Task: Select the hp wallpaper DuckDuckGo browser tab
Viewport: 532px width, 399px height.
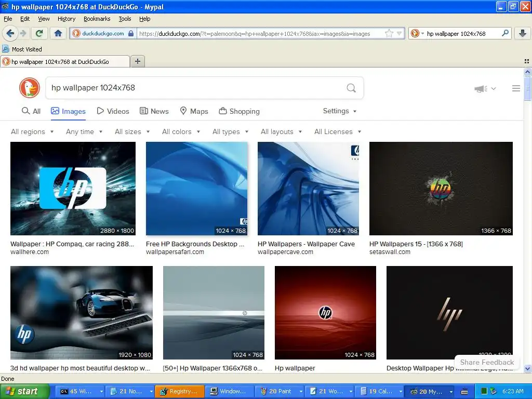Action: click(65, 61)
